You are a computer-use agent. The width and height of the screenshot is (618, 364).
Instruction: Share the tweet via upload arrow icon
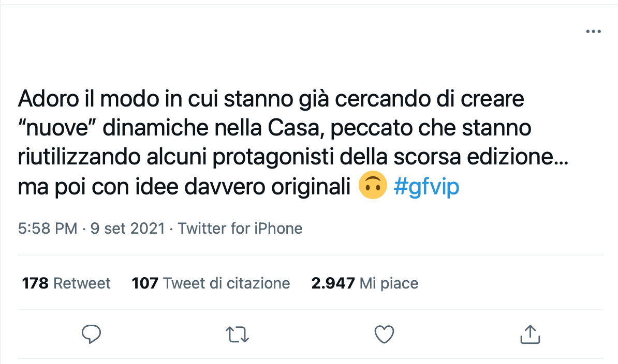click(529, 334)
